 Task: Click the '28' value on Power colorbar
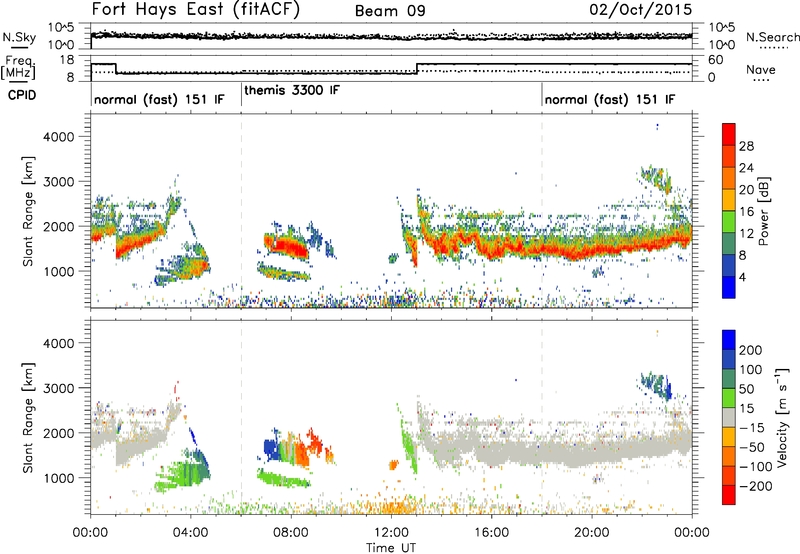pyautogui.click(x=746, y=146)
